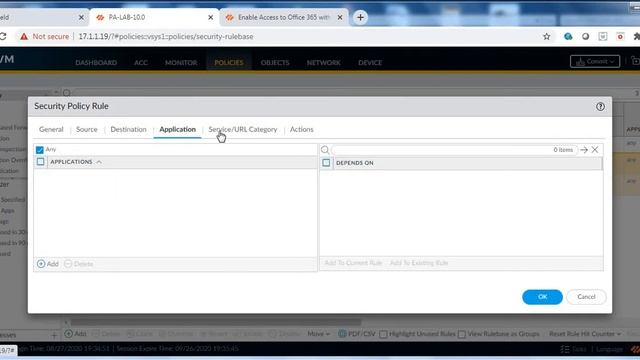Screen dimensions: 640x360
Task: Open Reset Rule Hit Counter dropdown
Action: (x=584, y=333)
